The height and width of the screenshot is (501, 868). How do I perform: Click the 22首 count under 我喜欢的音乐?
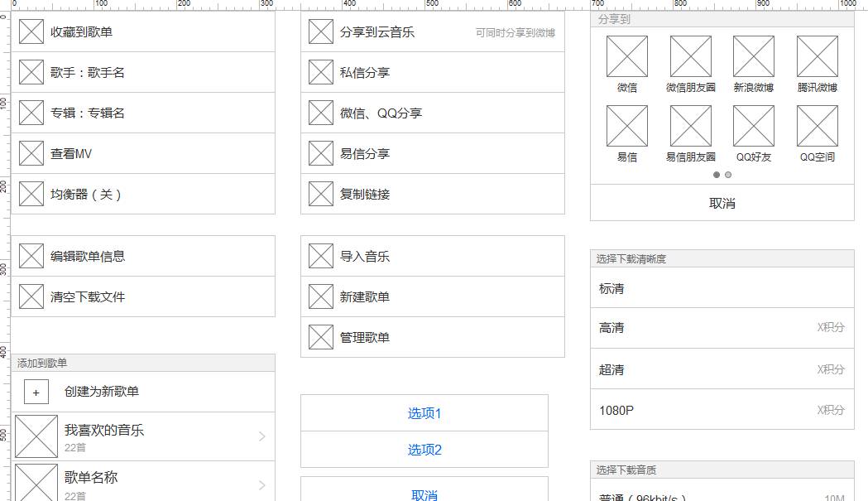(x=74, y=447)
